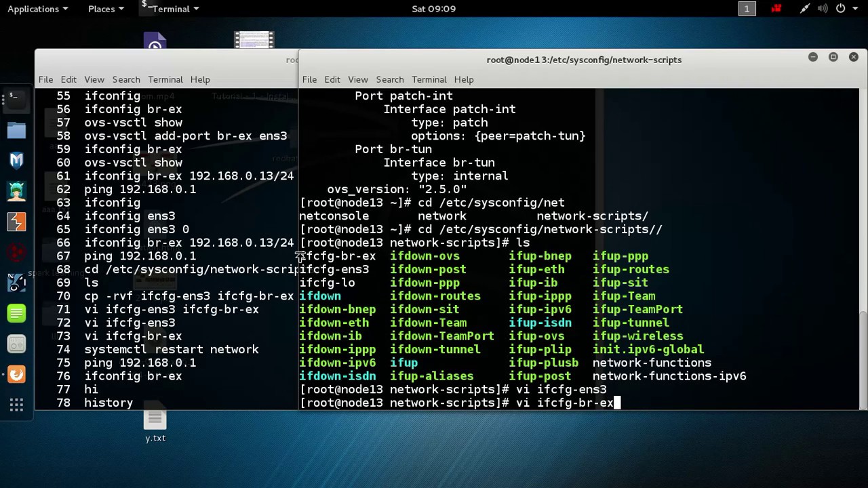Close the front terminal window

pos(854,57)
